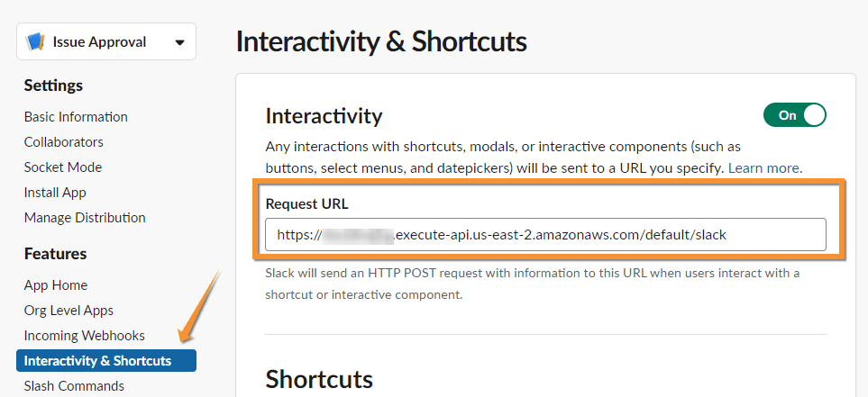Open the Learn more link
Screen dimensions: 868x397
(764, 168)
